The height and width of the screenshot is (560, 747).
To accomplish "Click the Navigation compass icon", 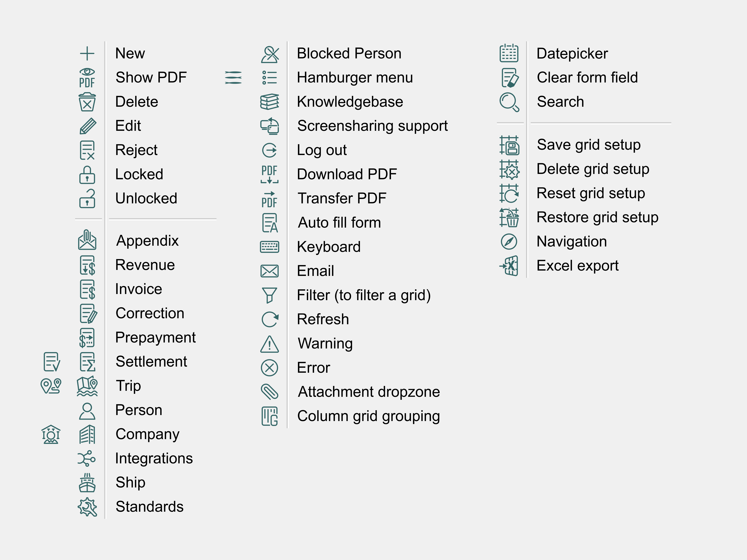I will click(509, 242).
